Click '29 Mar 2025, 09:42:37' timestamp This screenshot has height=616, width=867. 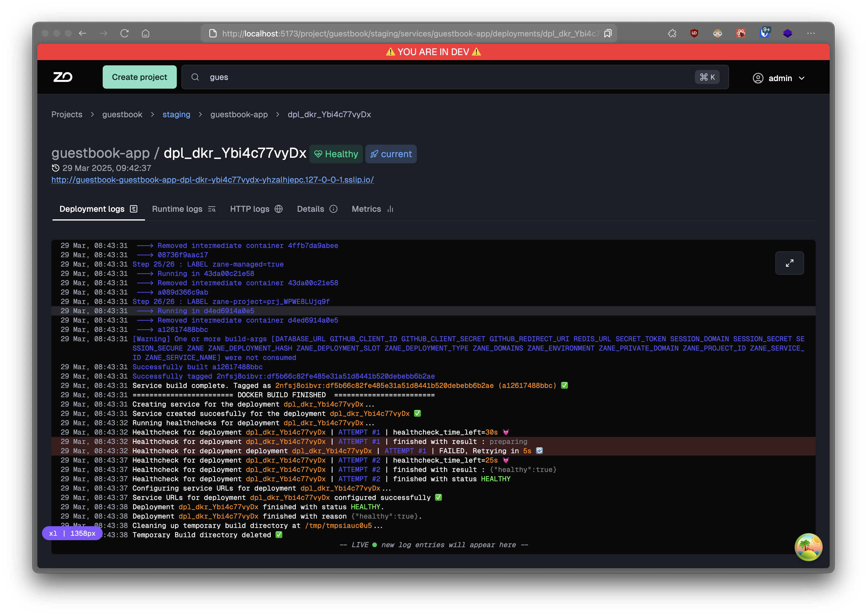106,168
